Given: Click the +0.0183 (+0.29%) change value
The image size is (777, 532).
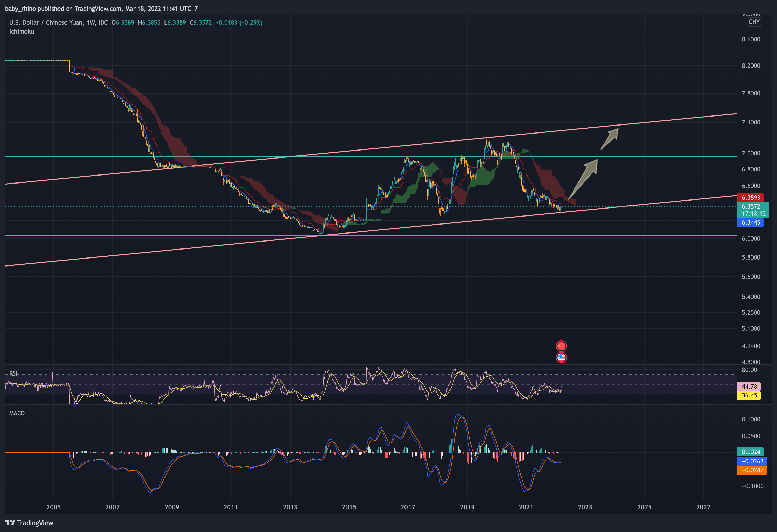Looking at the screenshot, I should click(239, 22).
